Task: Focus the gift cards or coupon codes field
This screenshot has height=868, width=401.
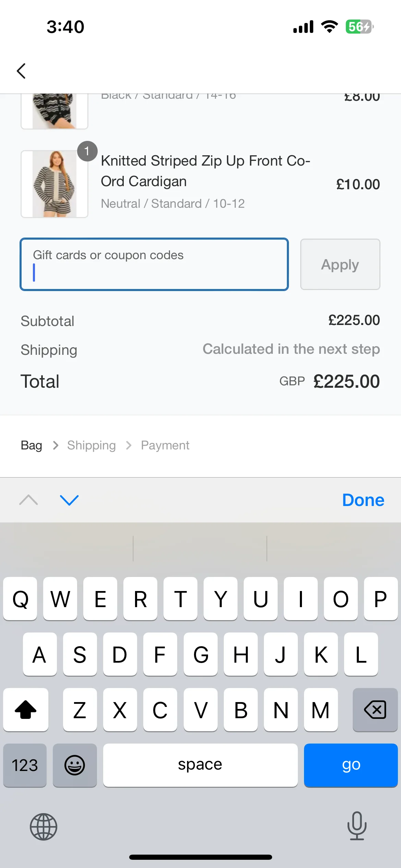Action: point(154,264)
